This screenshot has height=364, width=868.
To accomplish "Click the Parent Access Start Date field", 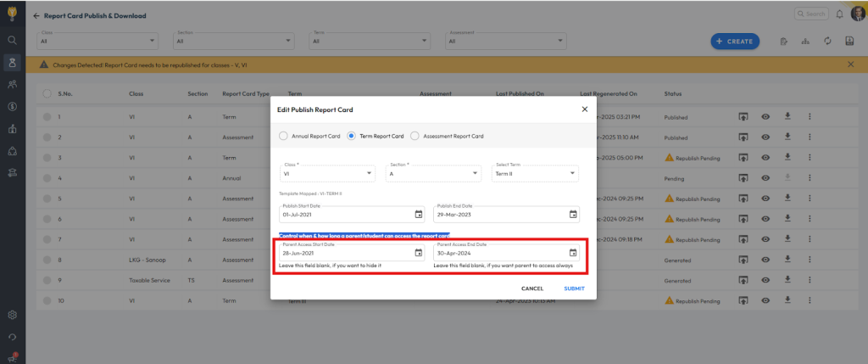I will tap(346, 253).
